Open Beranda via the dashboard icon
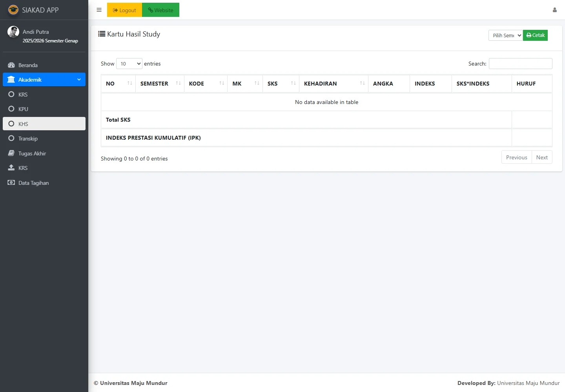 pyautogui.click(x=11, y=65)
